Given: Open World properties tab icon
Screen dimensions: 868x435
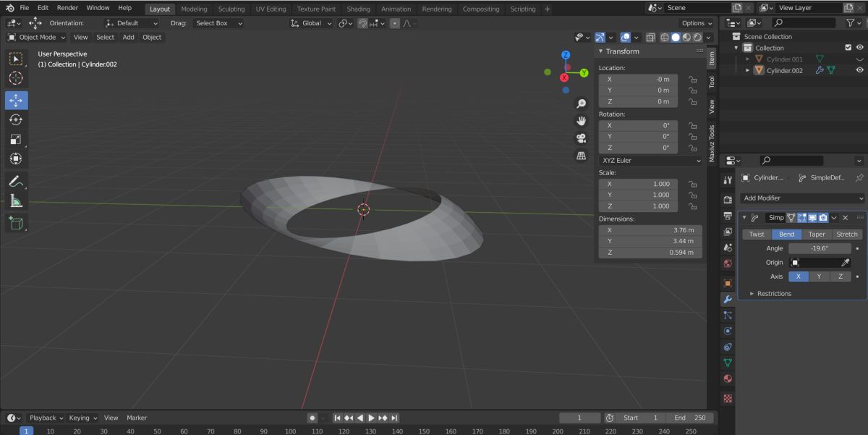Looking at the screenshot, I should pyautogui.click(x=728, y=263).
